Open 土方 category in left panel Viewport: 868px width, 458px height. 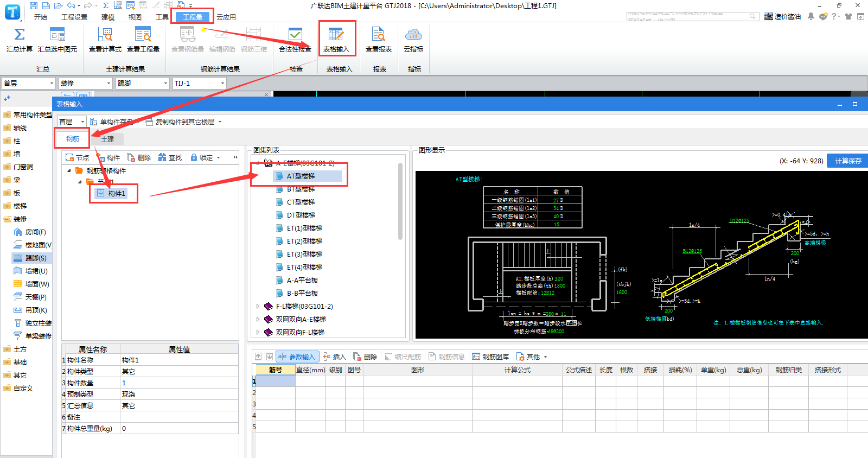click(20, 349)
